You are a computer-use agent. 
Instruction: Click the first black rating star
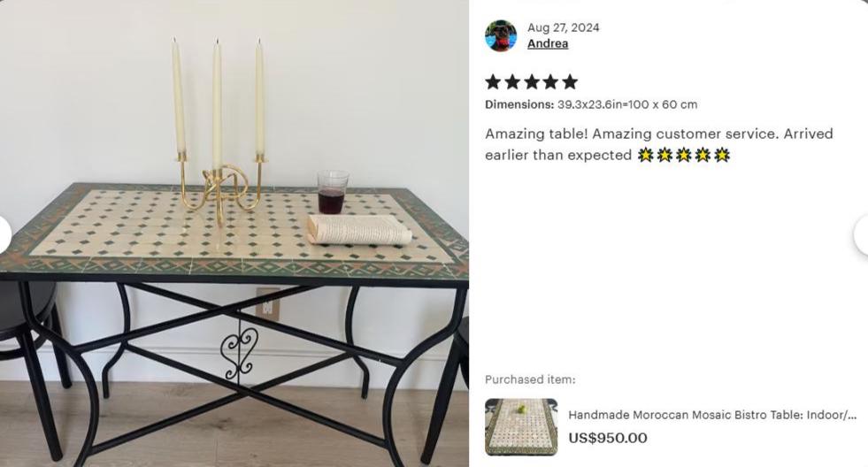coord(493,82)
